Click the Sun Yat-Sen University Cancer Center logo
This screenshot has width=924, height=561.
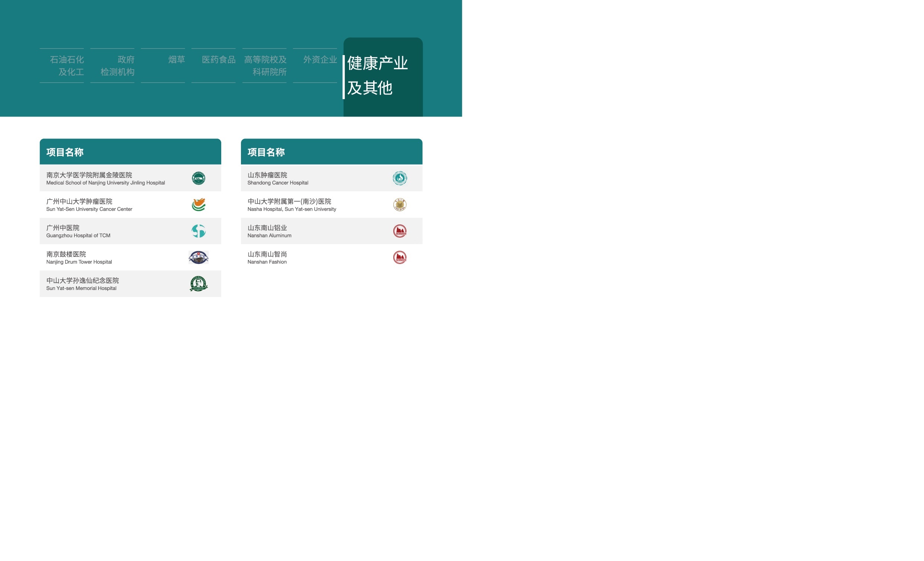click(x=199, y=205)
